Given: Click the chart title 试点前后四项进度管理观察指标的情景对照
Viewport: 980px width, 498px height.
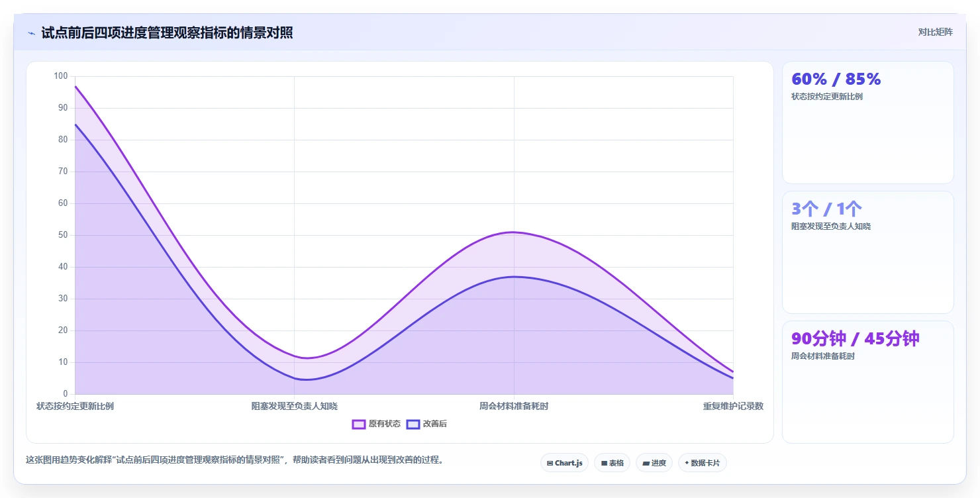Looking at the screenshot, I should [x=167, y=33].
